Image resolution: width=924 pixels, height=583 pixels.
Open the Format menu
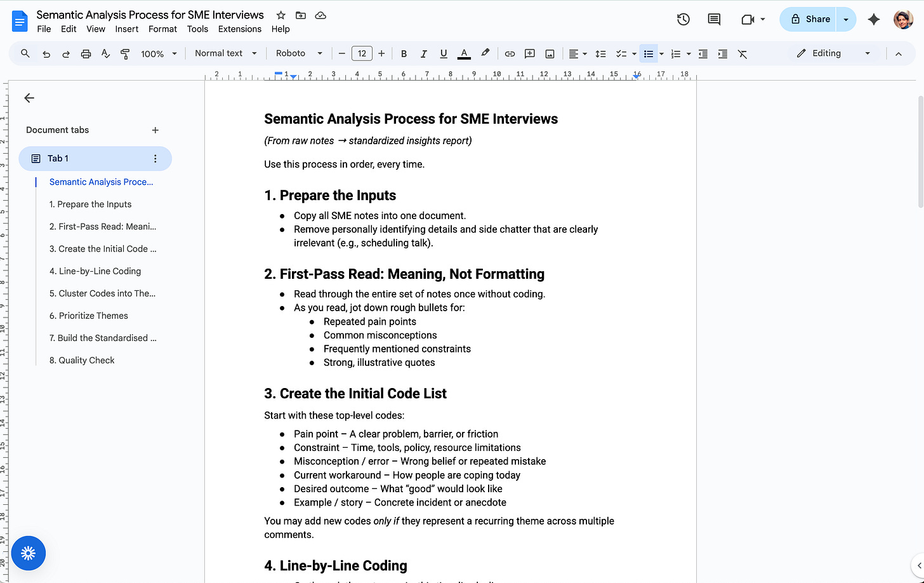162,29
